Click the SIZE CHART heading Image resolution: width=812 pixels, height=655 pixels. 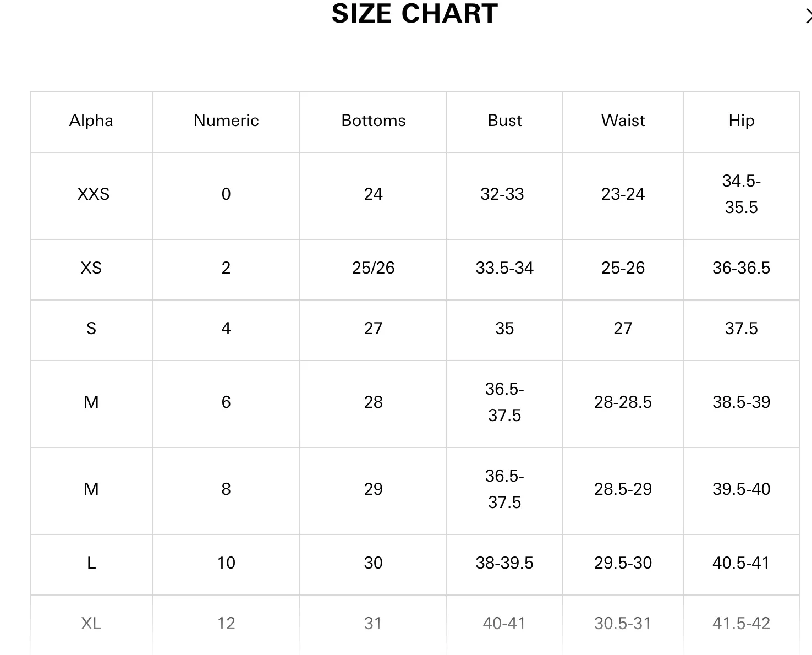(415, 13)
